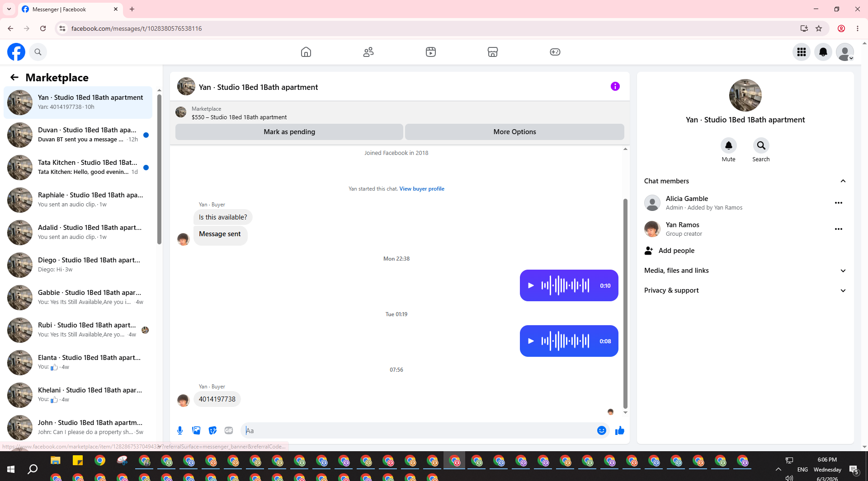
Task: Open the Rubi conversation
Action: pos(78,330)
